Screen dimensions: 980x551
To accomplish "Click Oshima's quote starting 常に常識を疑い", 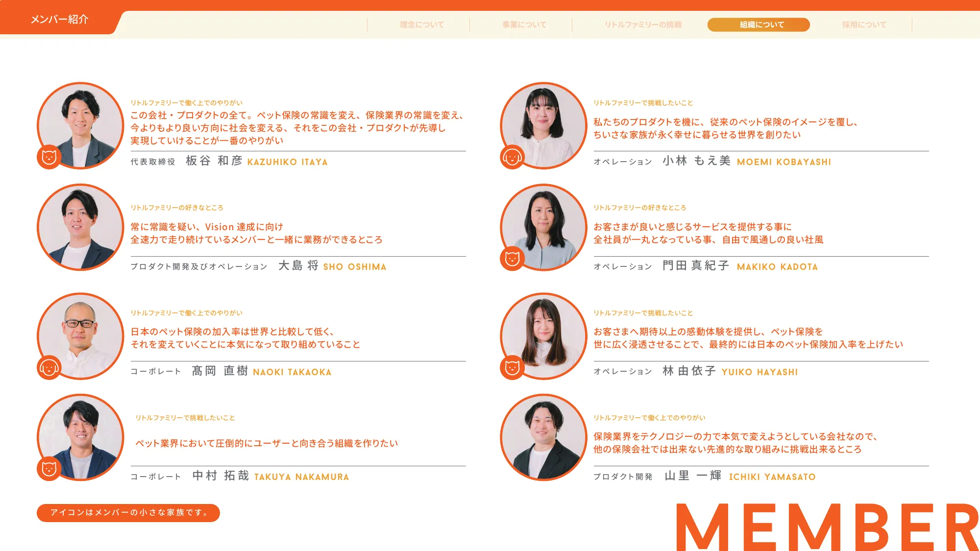I will point(256,233).
